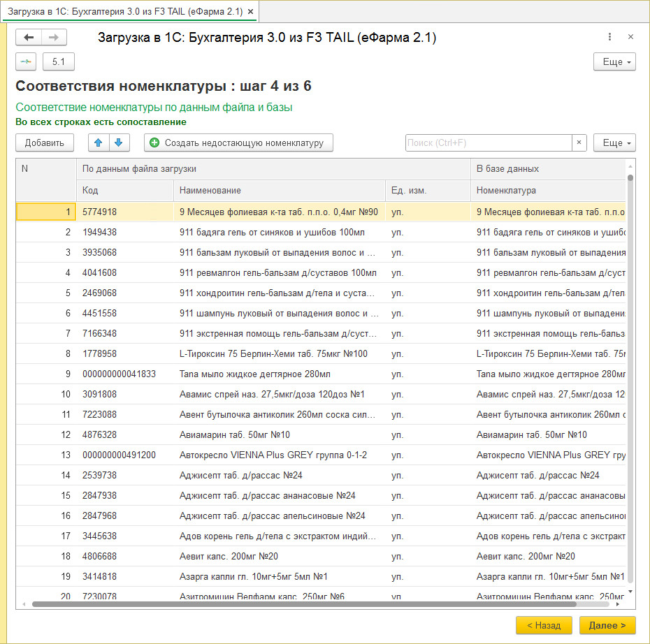Select database cell Автокресло VIENNA Plus GREY

tap(549, 455)
